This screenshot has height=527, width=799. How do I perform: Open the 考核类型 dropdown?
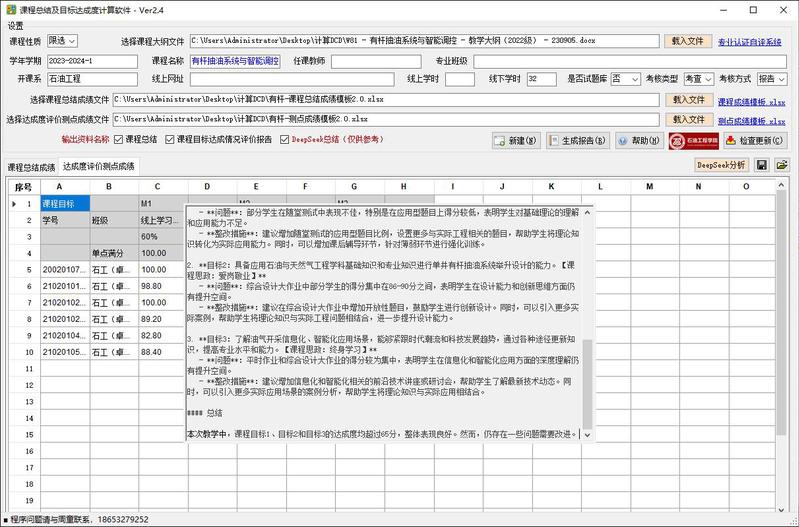pyautogui.click(x=699, y=79)
